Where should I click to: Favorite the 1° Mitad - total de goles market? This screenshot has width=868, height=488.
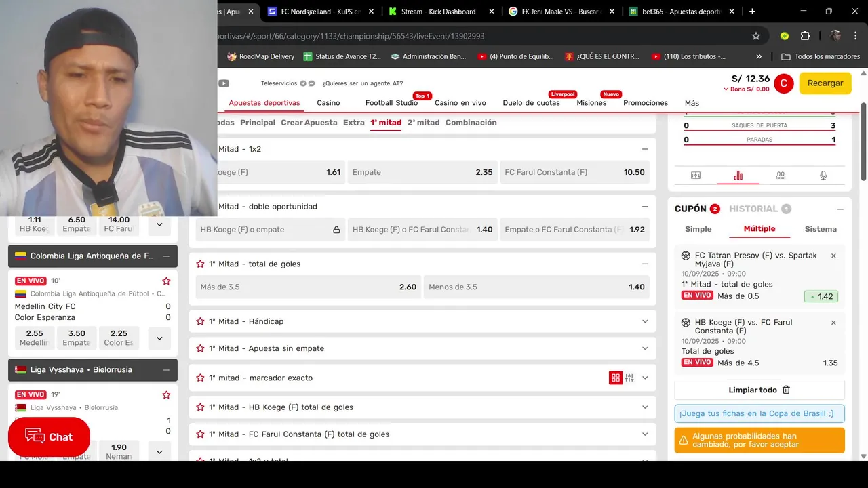200,264
